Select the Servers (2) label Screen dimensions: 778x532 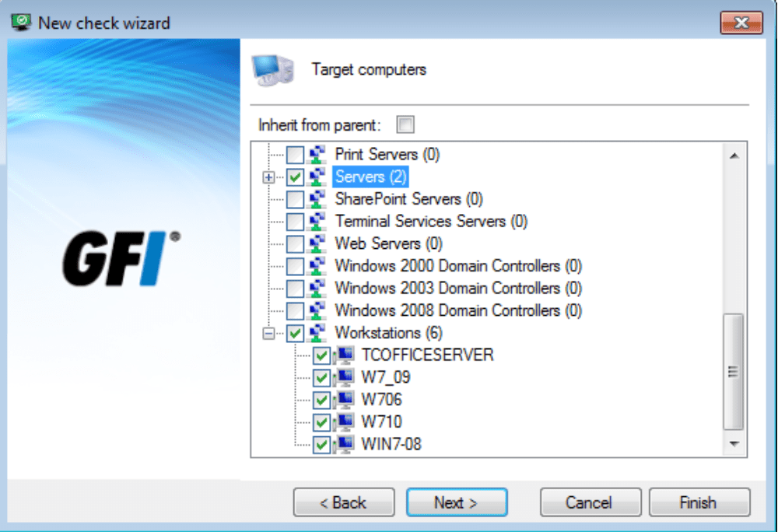(370, 177)
